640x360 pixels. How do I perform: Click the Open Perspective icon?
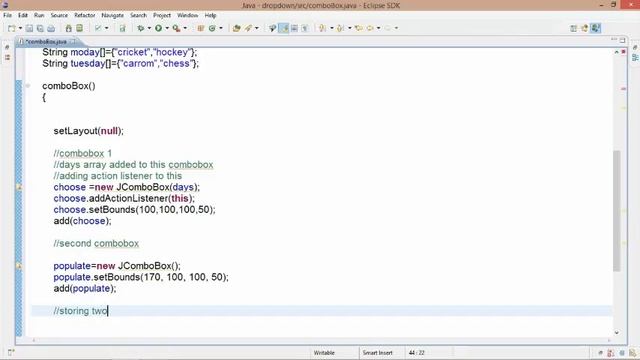coord(573,28)
